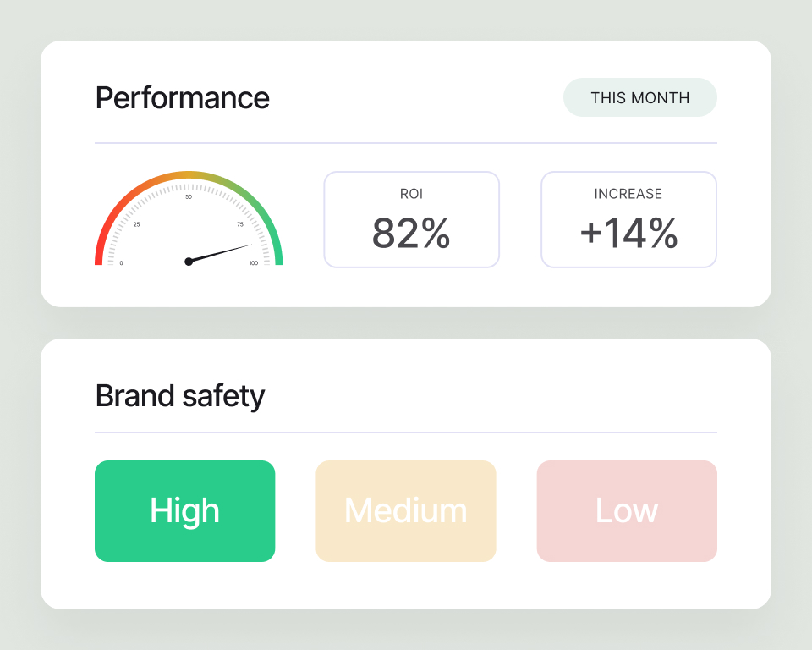Click the +14% increase value

[x=628, y=234]
